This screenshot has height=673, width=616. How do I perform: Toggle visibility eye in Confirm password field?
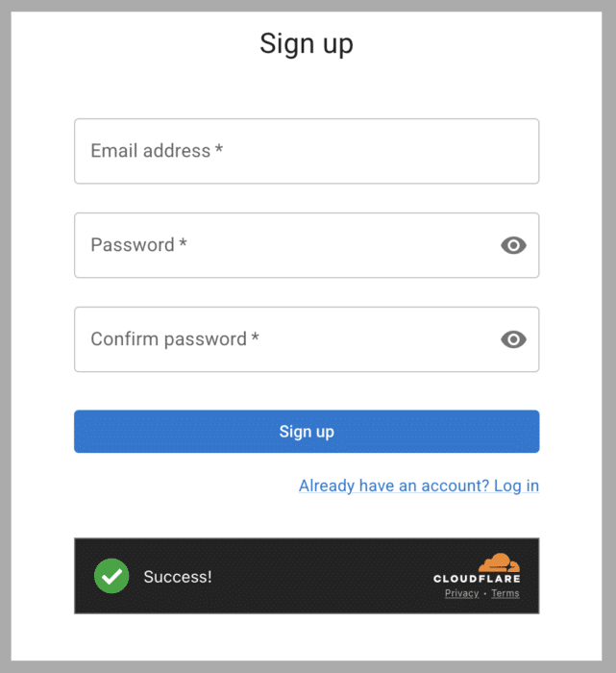click(x=514, y=339)
